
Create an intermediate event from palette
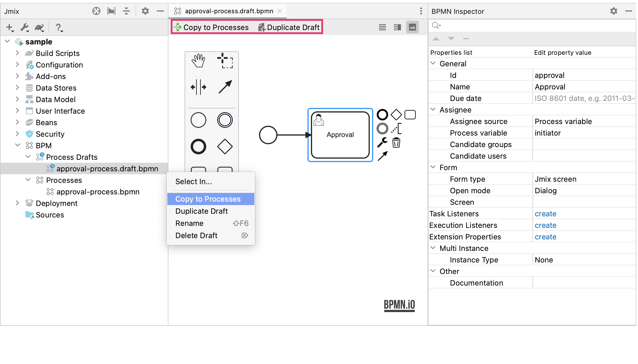(225, 120)
